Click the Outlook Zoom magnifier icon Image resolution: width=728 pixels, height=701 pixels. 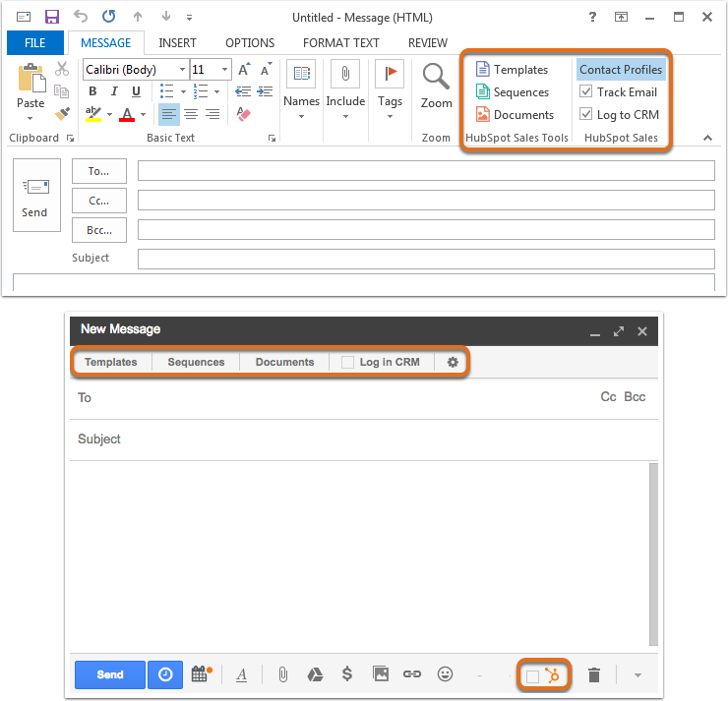(436, 77)
